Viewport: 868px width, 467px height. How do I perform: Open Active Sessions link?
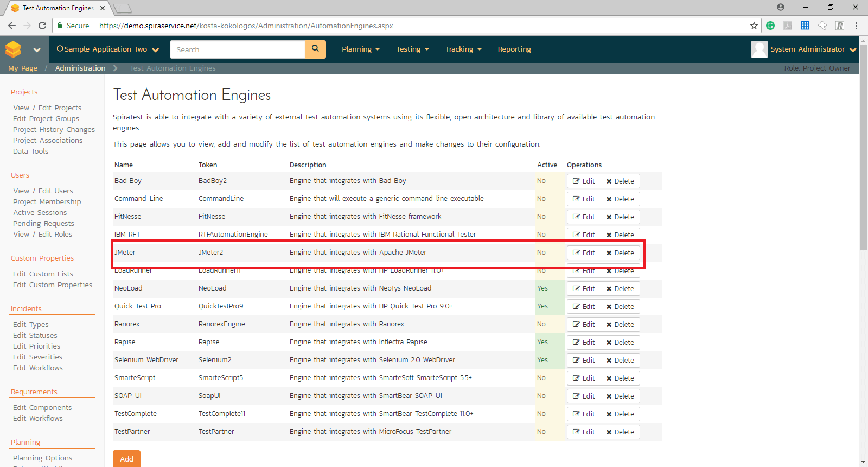pyautogui.click(x=40, y=213)
